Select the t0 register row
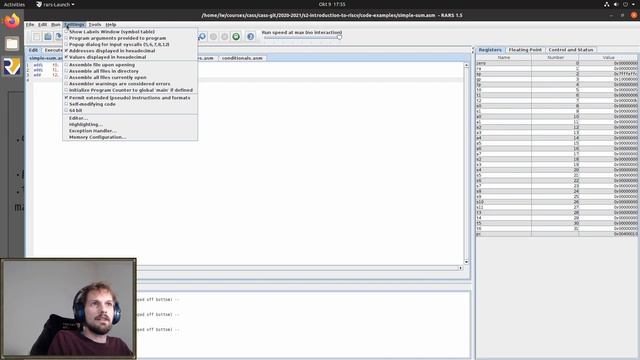Screen dimensions: 640x360 pyautogui.click(x=557, y=90)
